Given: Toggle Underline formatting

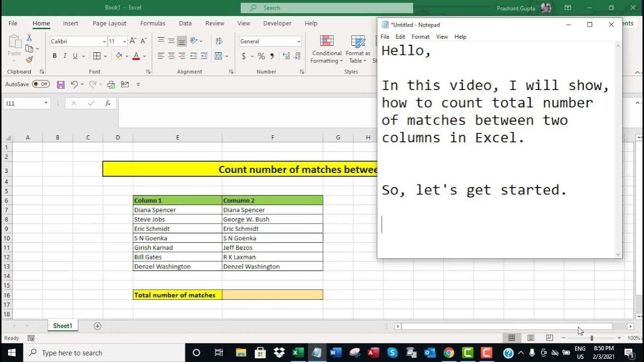Looking at the screenshot, I should (75, 56).
